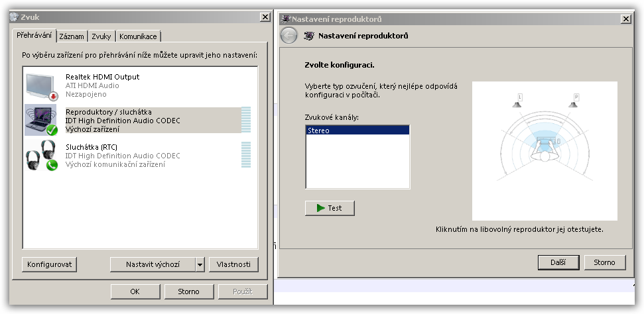Open the Zvuky tab
Image resolution: width=644 pixels, height=314 pixels.
pos(101,36)
